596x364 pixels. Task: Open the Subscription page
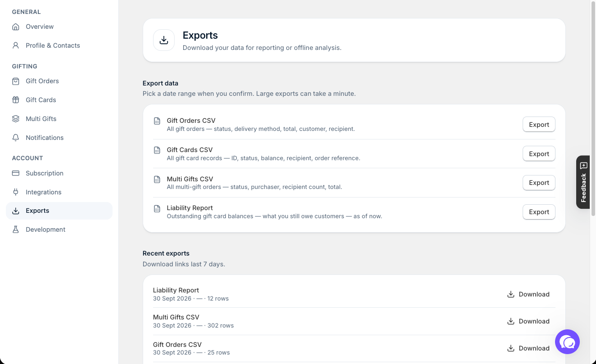tap(59, 173)
